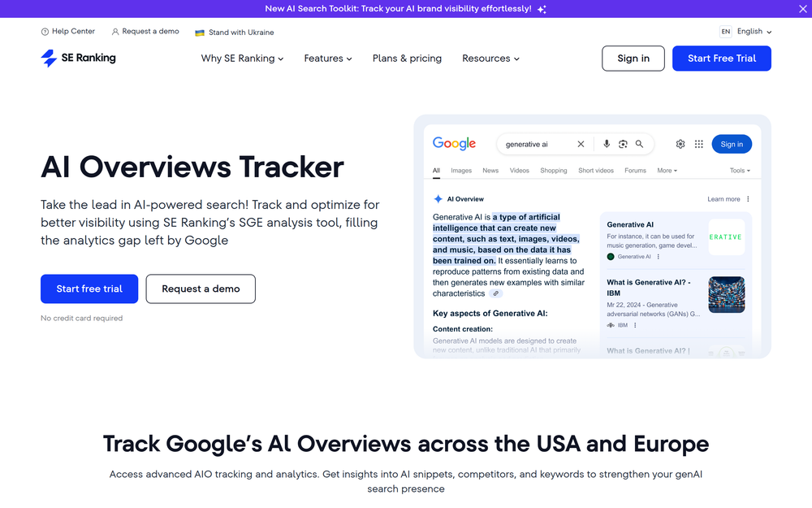Click the camera image search icon
The image size is (812, 508).
pyautogui.click(x=623, y=144)
